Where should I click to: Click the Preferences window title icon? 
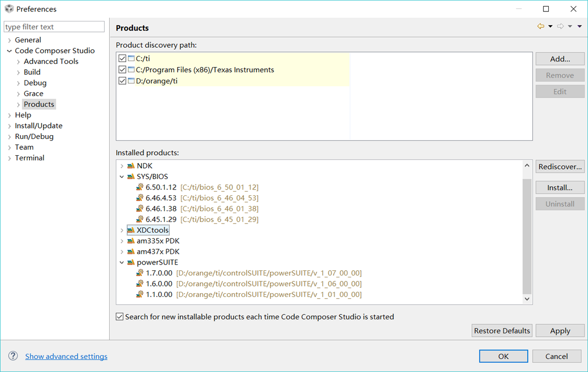coord(9,9)
